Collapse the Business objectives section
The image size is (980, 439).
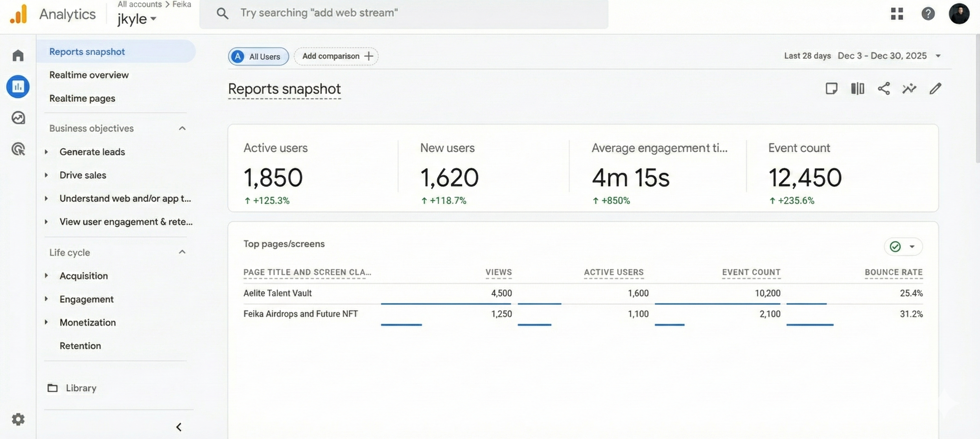(x=182, y=128)
